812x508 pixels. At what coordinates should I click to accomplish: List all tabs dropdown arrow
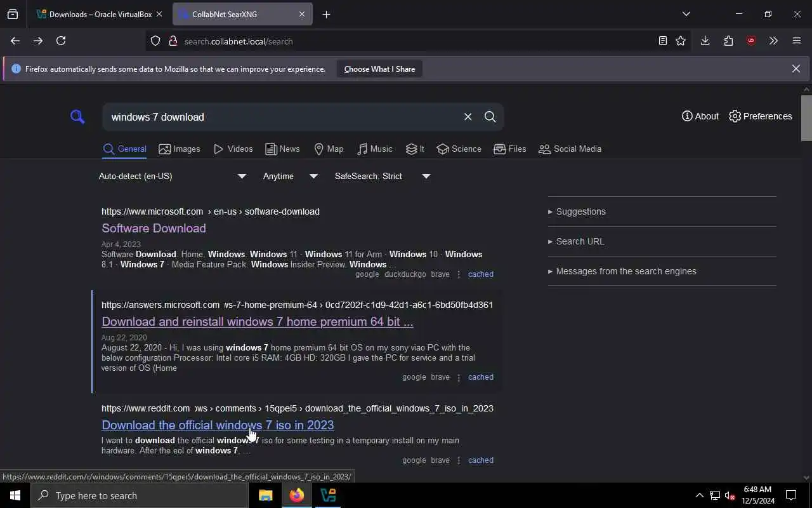pos(686,14)
